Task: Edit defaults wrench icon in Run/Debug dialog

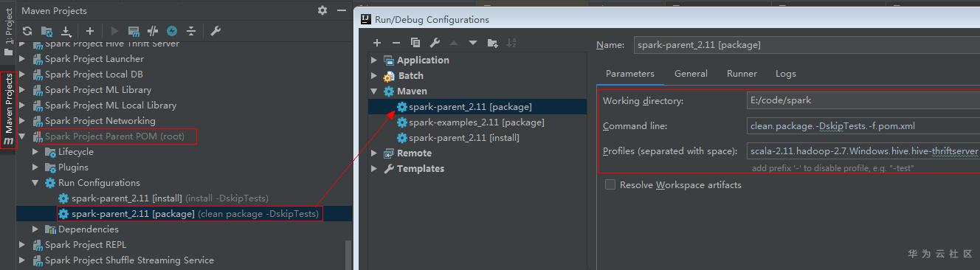Action: [x=435, y=43]
